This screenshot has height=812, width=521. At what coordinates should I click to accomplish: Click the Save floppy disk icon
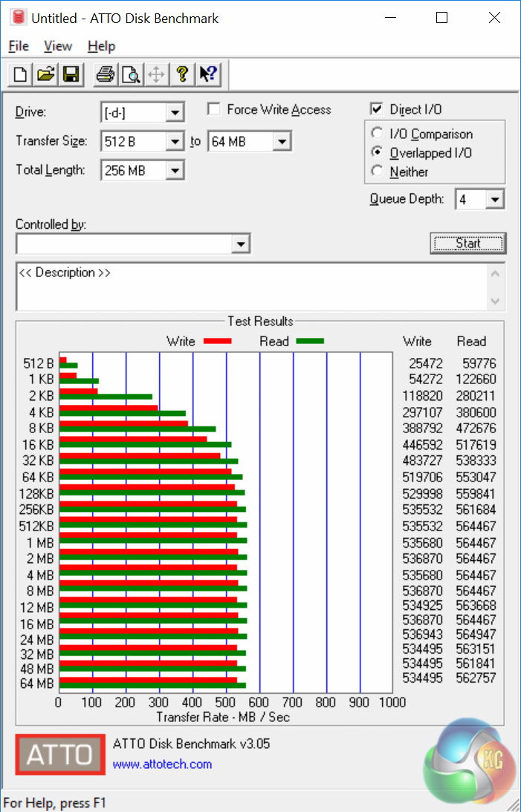pos(71,74)
